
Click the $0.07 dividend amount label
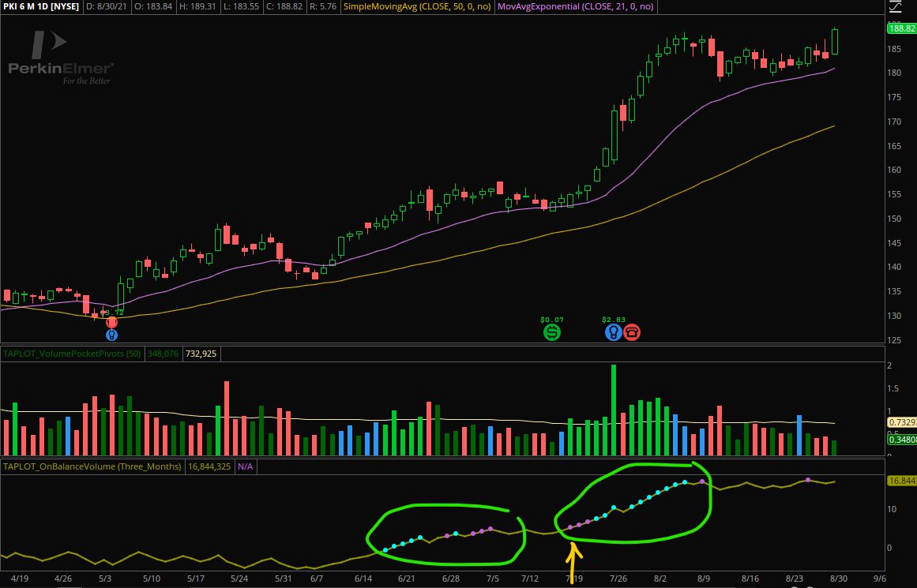point(551,320)
